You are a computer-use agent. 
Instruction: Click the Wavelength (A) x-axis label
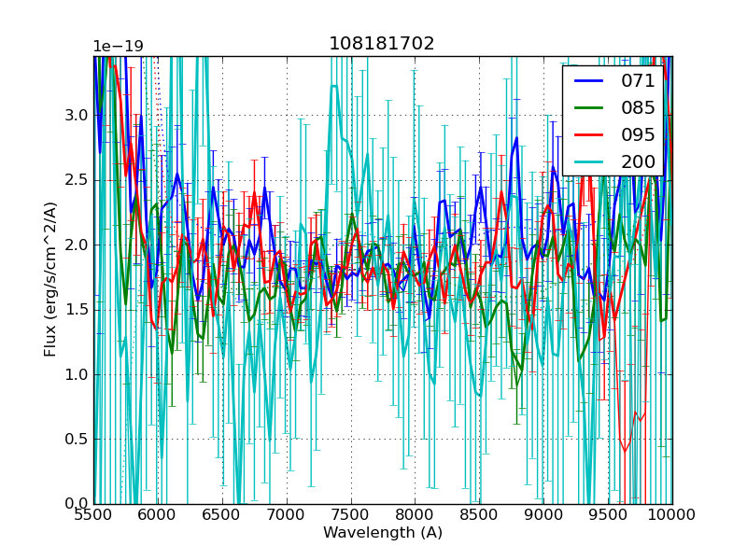383,533
